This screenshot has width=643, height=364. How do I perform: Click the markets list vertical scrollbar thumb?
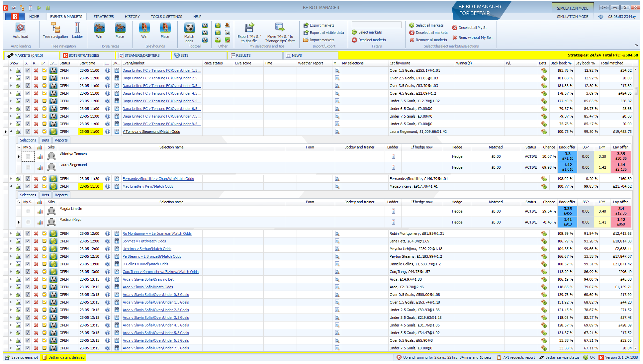coord(635,91)
